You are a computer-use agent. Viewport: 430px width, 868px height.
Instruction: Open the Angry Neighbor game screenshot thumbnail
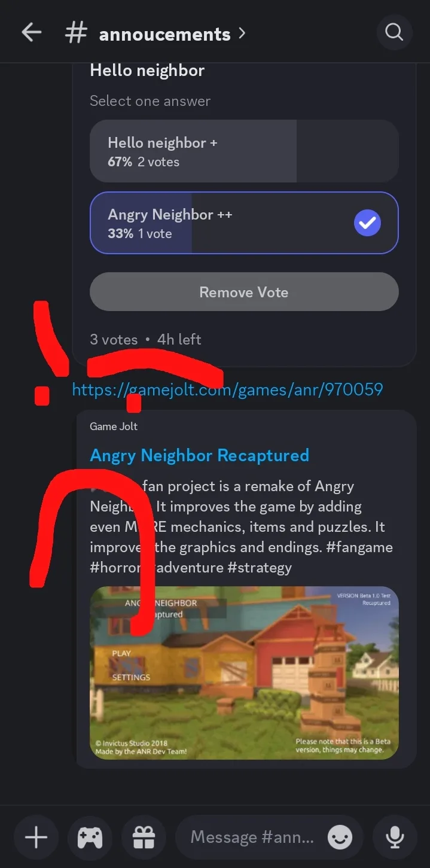click(244, 673)
